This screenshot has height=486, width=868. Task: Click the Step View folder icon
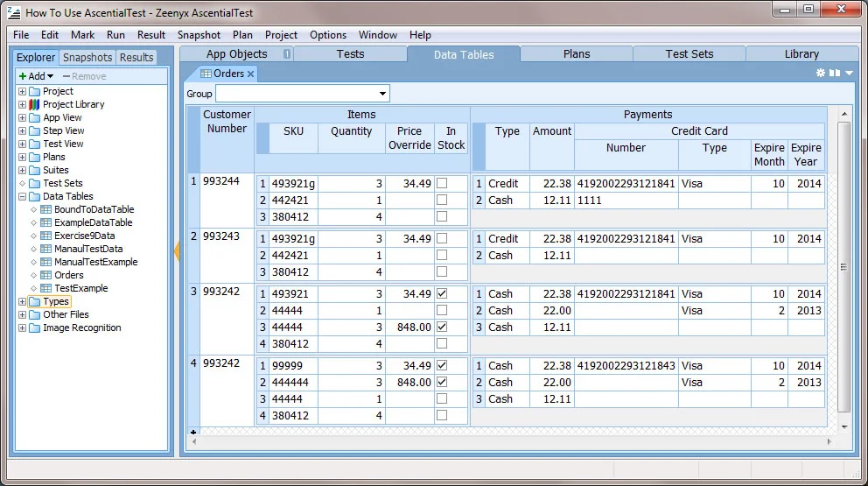(34, 130)
